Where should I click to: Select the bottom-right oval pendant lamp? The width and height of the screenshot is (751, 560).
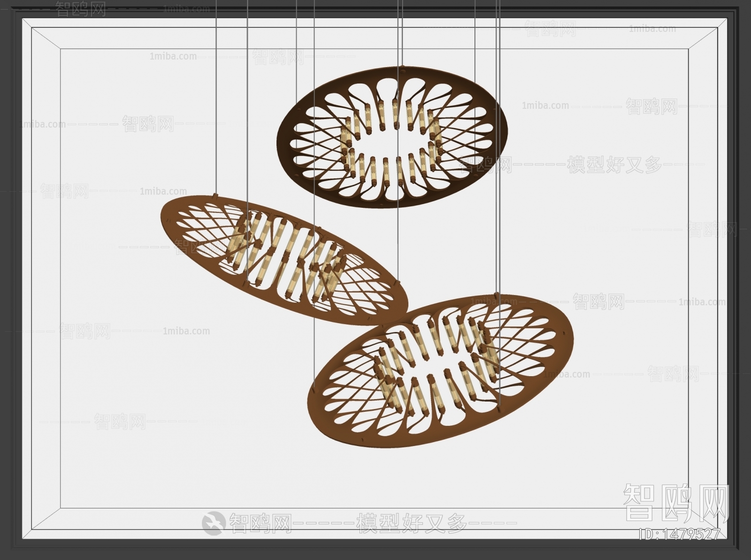tap(440, 370)
